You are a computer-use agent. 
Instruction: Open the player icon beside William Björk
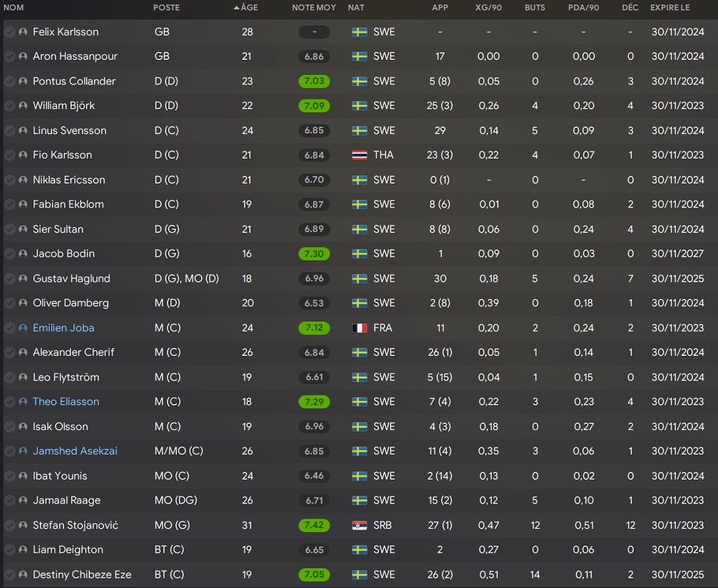pos(23,106)
